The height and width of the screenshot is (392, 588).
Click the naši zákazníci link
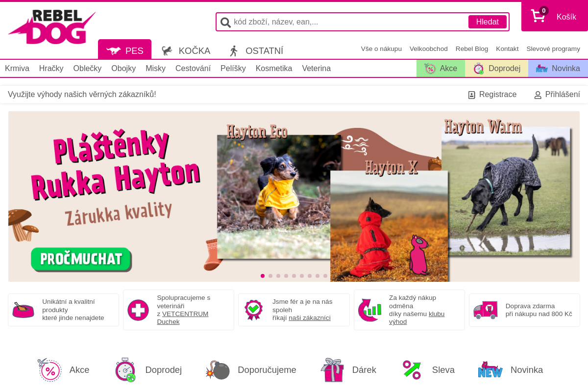click(x=310, y=318)
